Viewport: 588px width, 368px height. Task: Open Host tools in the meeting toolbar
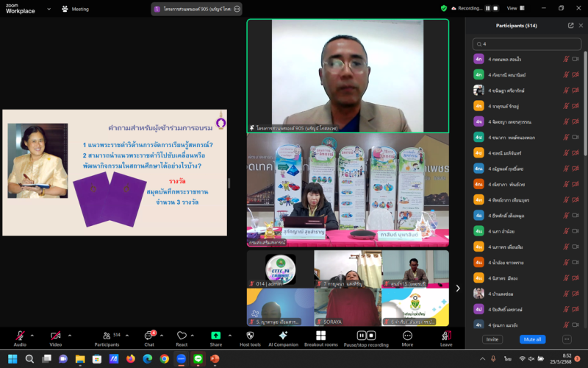click(x=250, y=339)
